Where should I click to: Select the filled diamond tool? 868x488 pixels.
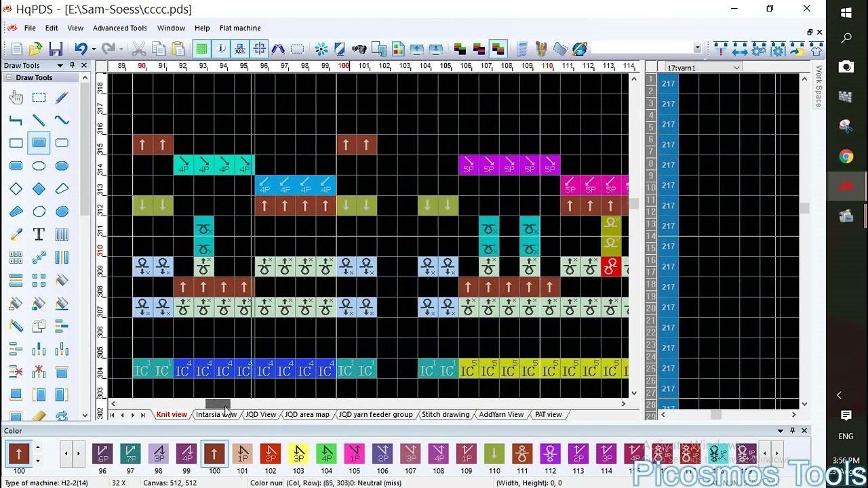pyautogui.click(x=39, y=189)
